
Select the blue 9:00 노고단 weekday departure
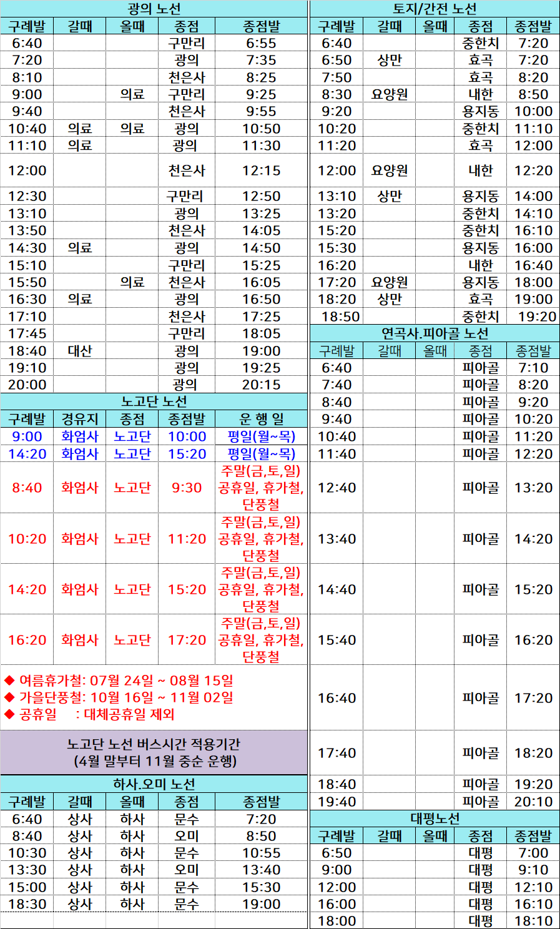(27, 436)
